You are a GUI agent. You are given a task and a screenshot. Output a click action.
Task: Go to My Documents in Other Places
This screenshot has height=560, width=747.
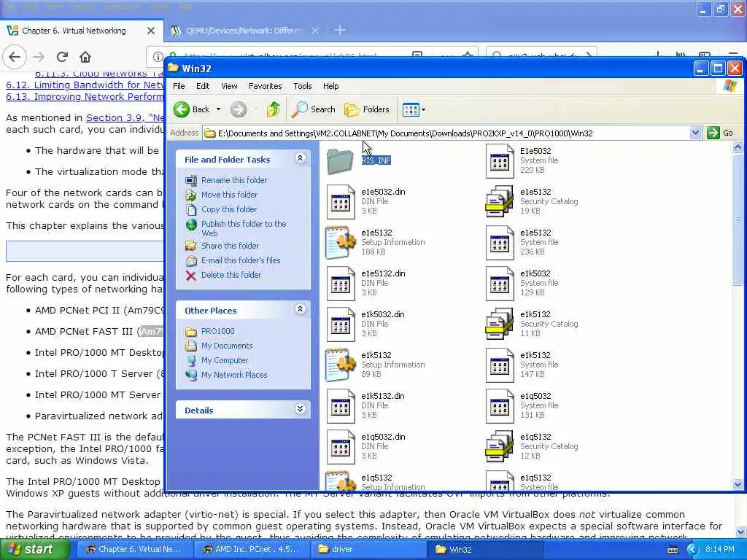(227, 346)
